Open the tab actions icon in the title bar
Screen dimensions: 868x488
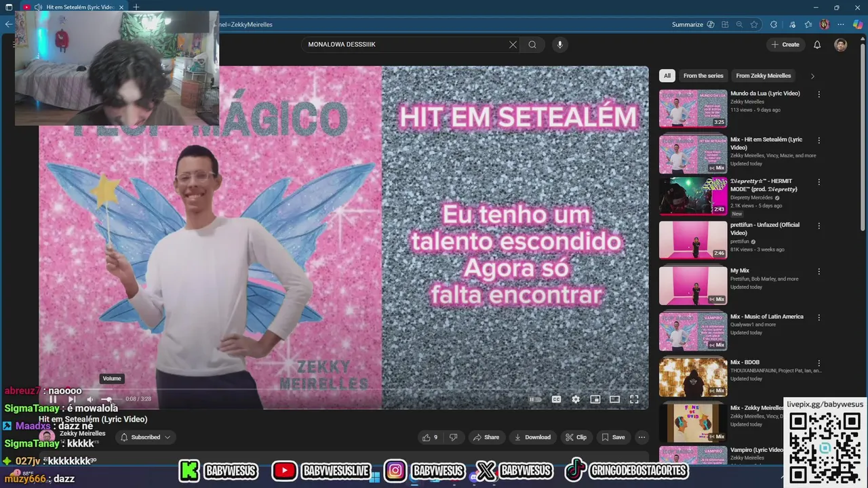tap(8, 7)
